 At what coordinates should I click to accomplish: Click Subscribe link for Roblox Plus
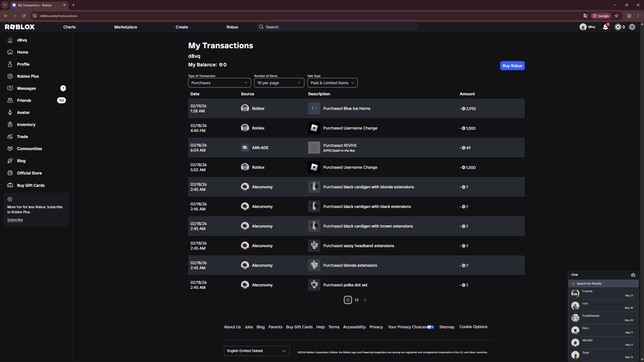tap(15, 220)
